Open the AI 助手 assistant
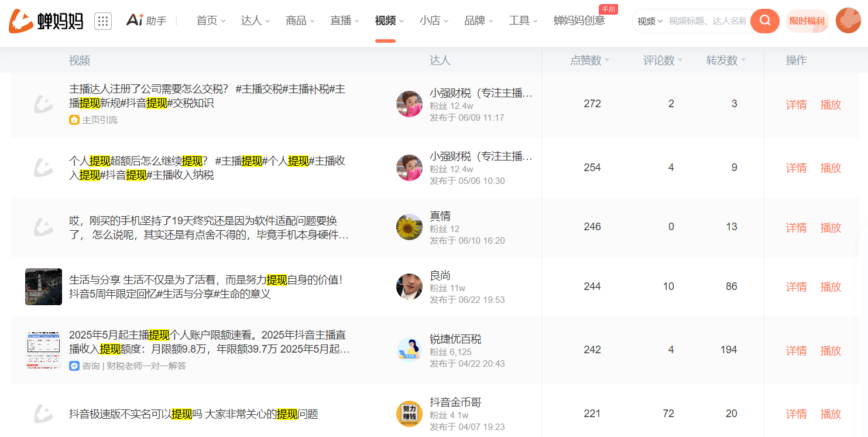Screen dimensions: 868x437 [146, 21]
